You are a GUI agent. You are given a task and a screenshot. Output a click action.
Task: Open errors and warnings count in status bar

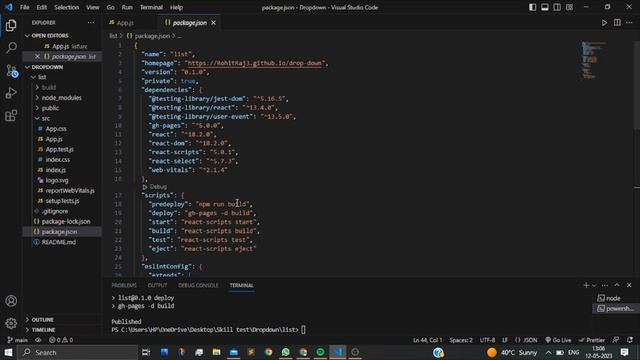tap(61, 340)
